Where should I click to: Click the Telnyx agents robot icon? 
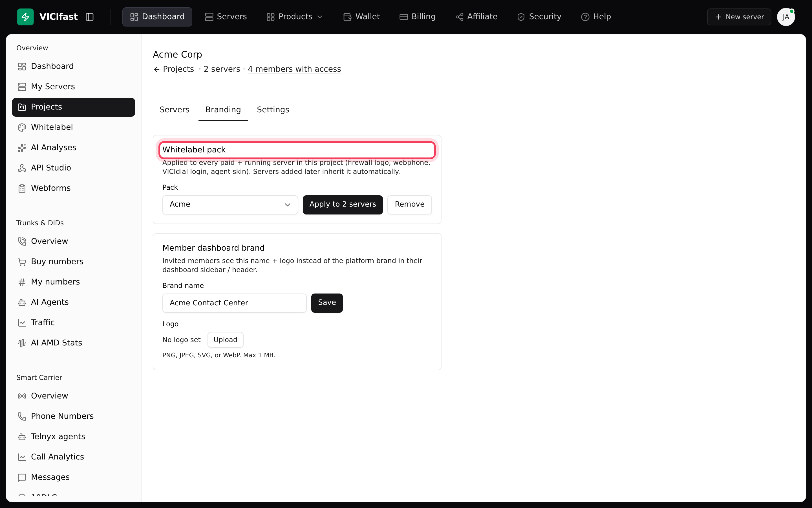point(22,437)
